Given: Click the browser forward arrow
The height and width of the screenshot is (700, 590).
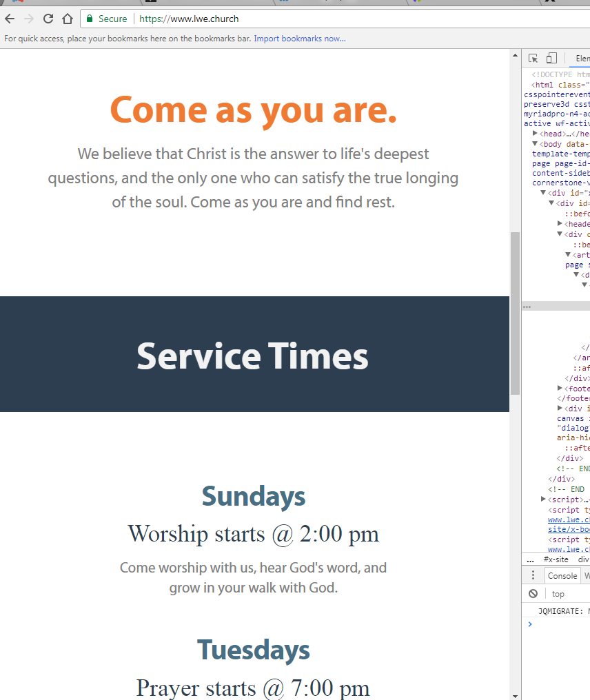Looking at the screenshot, I should click(29, 19).
